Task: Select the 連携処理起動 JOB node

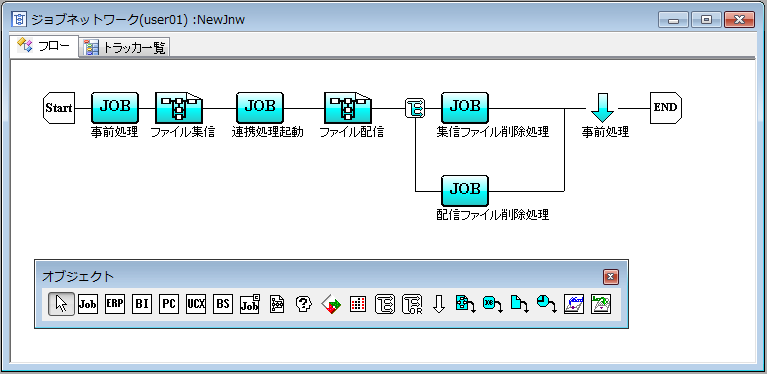Action: pyautogui.click(x=260, y=108)
